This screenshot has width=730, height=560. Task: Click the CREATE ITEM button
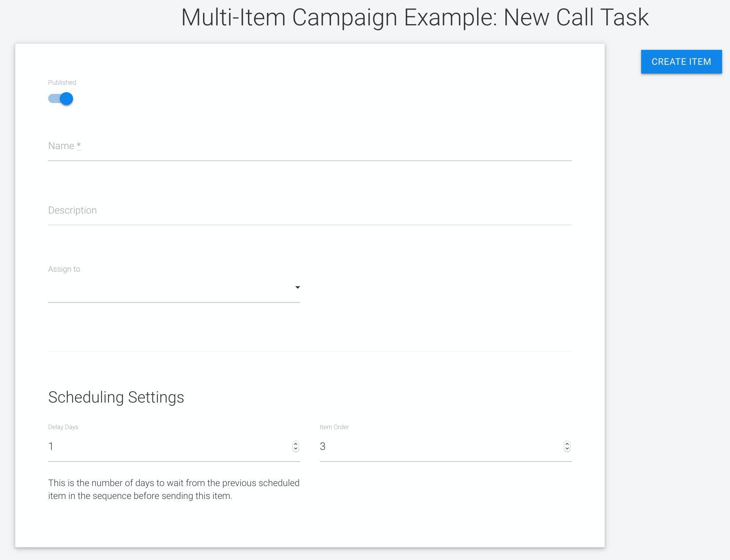pyautogui.click(x=681, y=61)
